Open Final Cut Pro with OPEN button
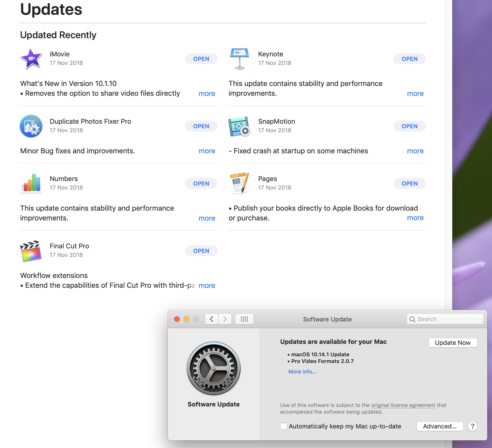 [201, 251]
